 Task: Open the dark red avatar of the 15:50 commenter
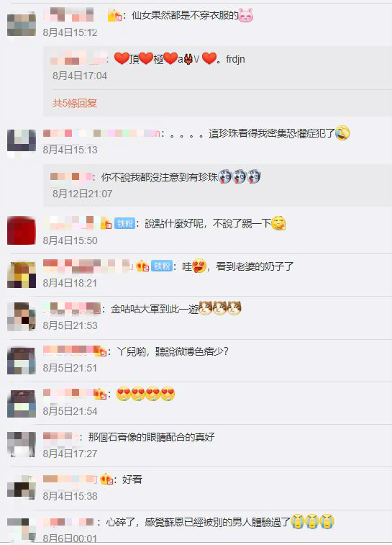(x=21, y=230)
